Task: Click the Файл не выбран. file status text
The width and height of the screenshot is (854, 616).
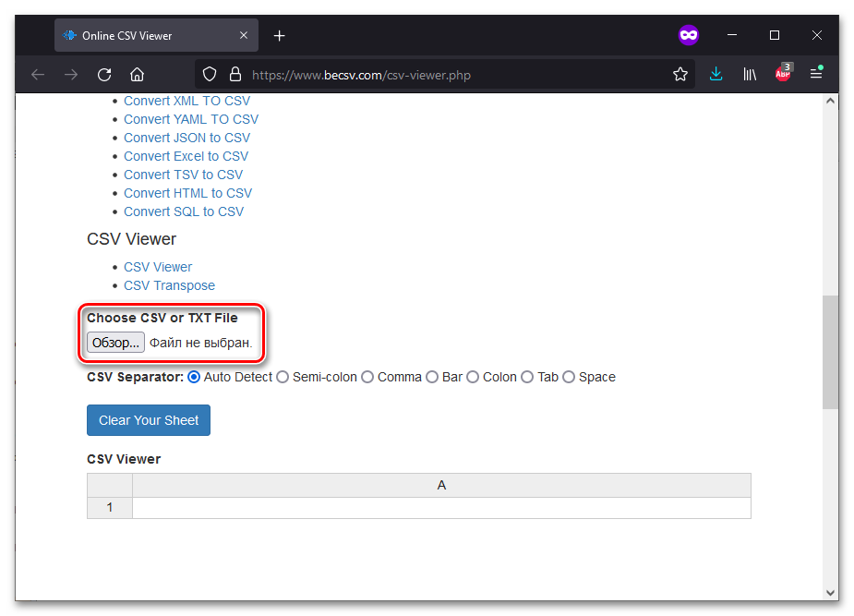Action: (201, 344)
